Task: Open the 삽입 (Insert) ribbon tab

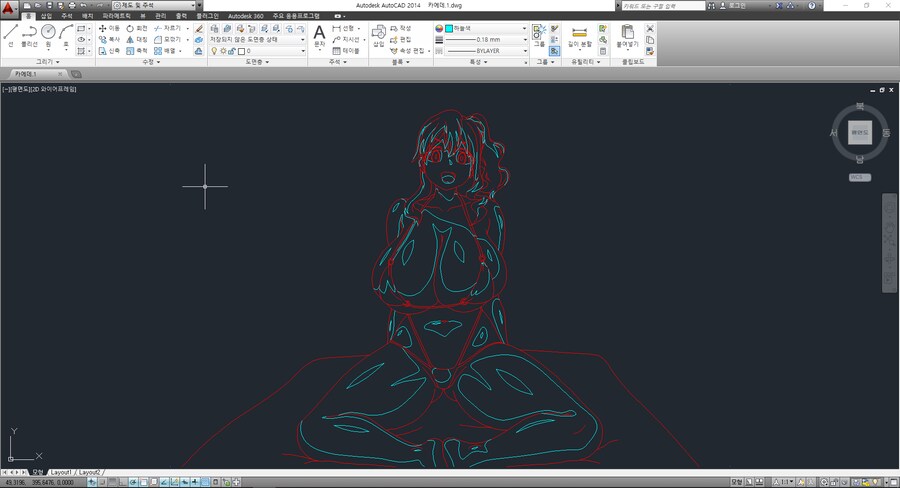Action: (46, 17)
